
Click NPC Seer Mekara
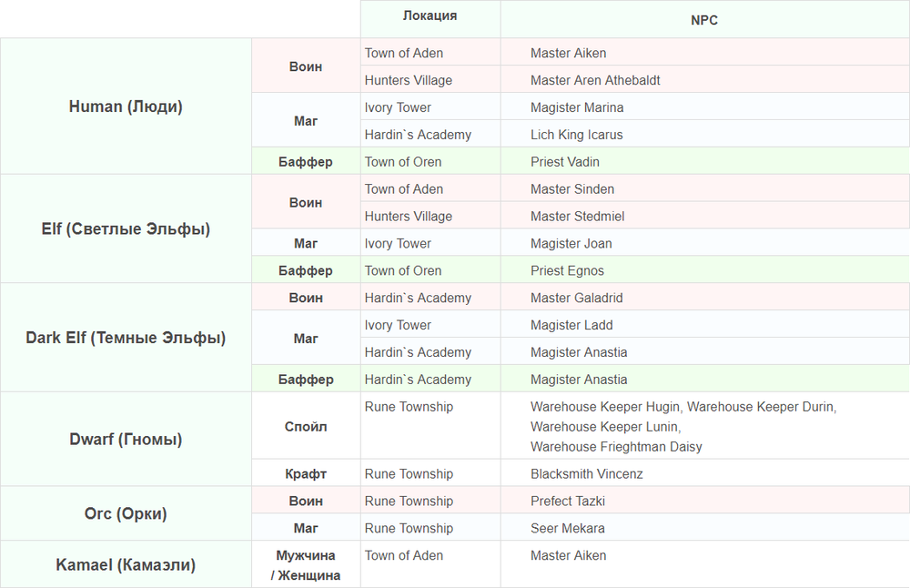coord(568,529)
